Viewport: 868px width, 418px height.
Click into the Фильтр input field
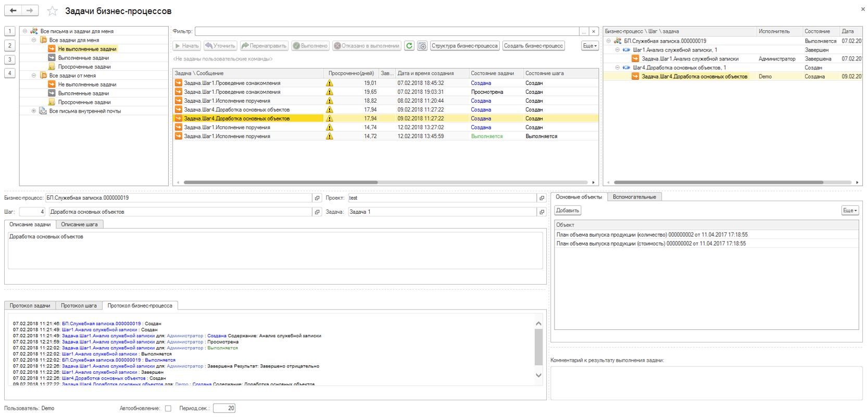387,31
